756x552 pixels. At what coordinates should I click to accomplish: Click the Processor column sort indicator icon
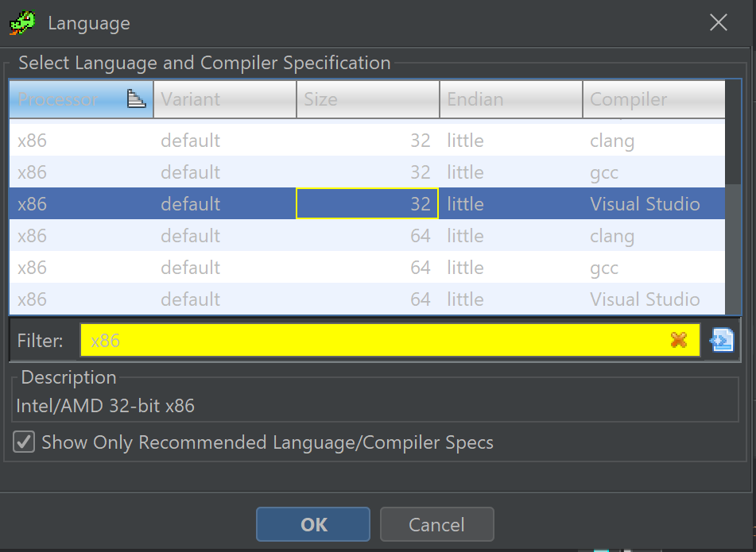tap(137, 99)
